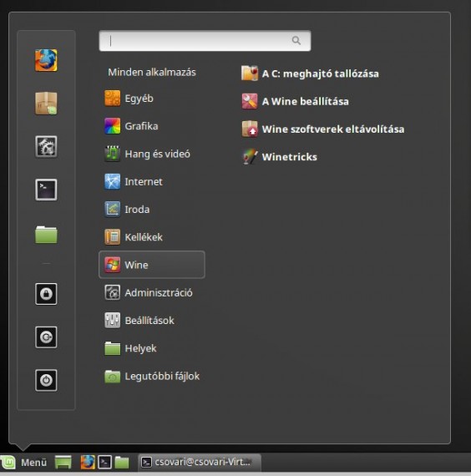Click the Lock Screen icon
This screenshot has height=476, width=471.
pos(46,294)
